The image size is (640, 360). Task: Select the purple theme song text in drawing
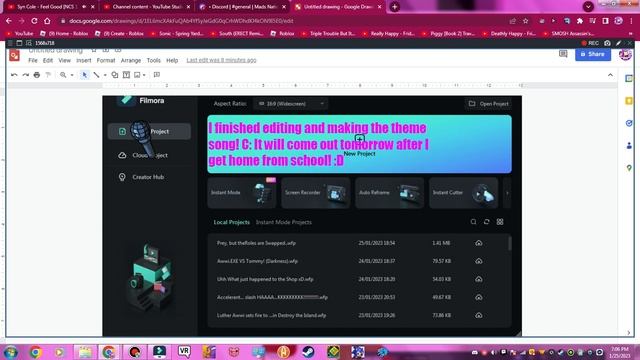(x=318, y=144)
